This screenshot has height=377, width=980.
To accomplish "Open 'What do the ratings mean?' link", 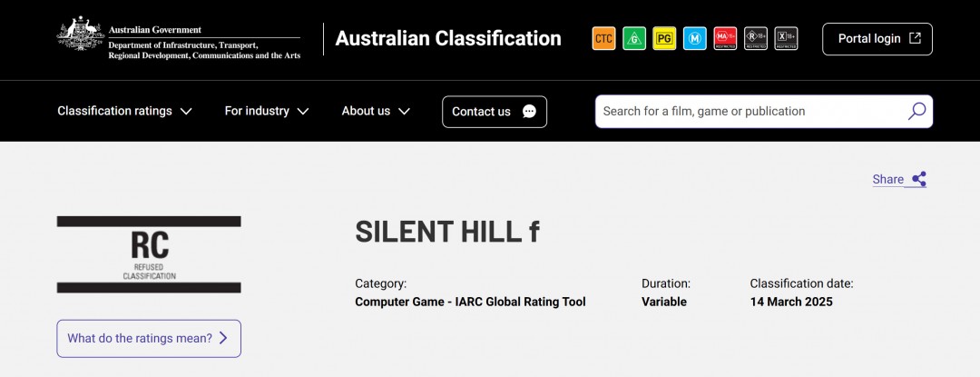I will coord(149,338).
